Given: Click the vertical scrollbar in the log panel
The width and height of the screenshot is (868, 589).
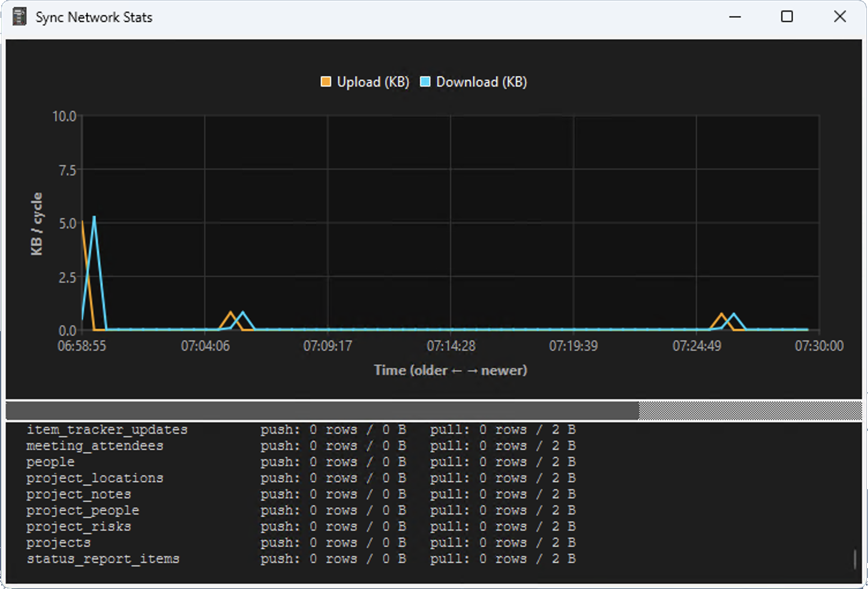Looking at the screenshot, I should tap(855, 558).
